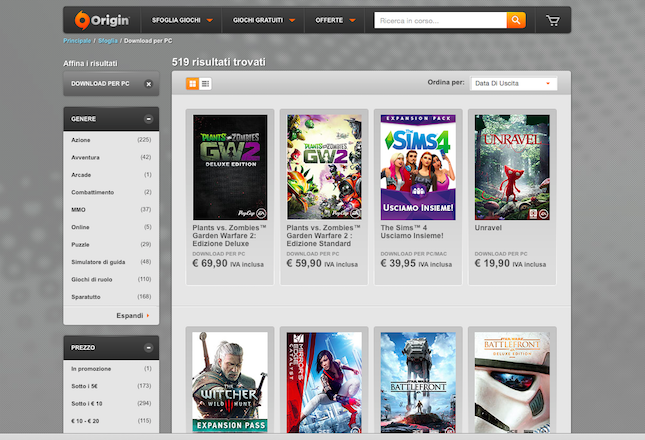Switch to grid view layout

(x=193, y=83)
